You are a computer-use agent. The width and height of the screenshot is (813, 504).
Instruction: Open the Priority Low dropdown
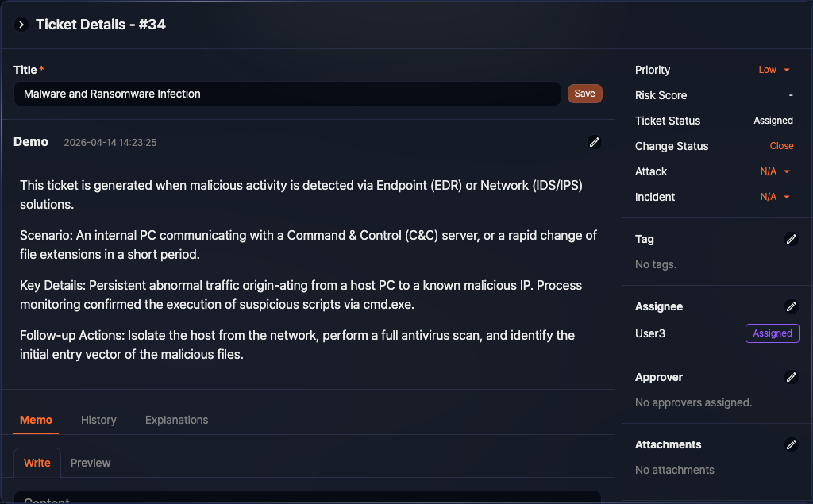774,70
